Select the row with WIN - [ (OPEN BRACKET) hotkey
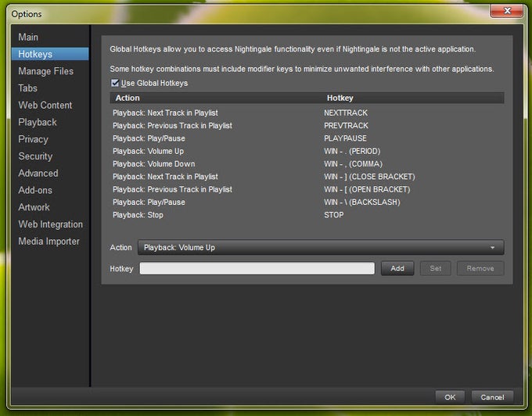 coord(307,189)
